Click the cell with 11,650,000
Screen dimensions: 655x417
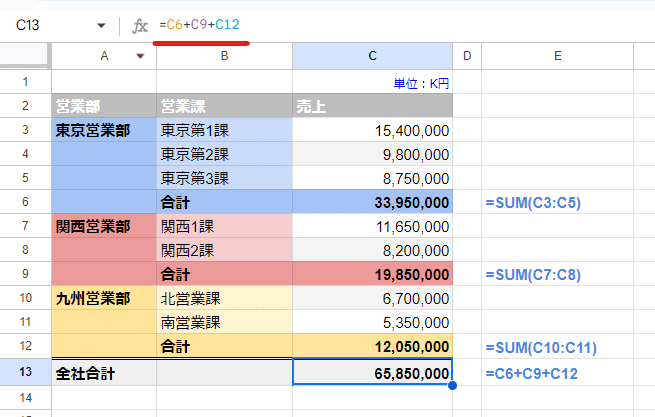(x=373, y=226)
